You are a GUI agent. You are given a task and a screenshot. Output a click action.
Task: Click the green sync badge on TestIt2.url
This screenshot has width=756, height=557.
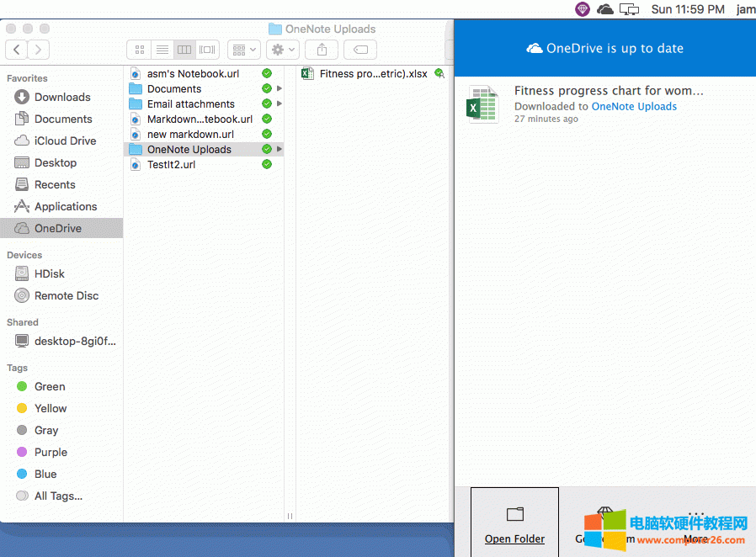click(x=267, y=164)
